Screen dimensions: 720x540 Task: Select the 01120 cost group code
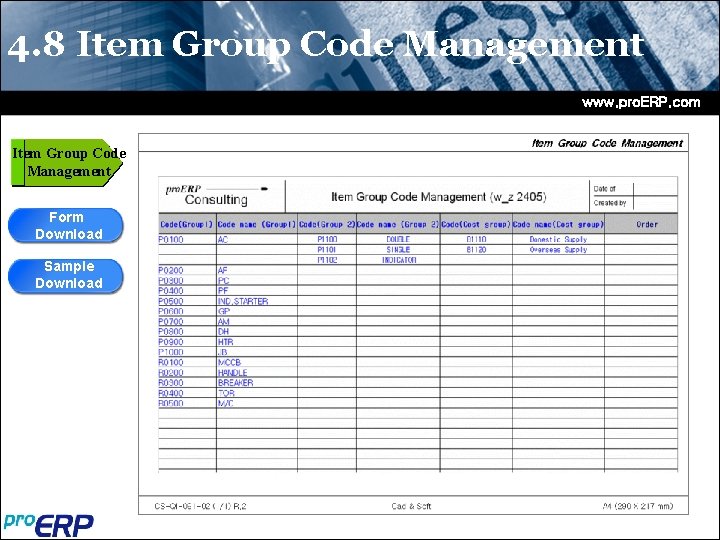[x=476, y=250]
